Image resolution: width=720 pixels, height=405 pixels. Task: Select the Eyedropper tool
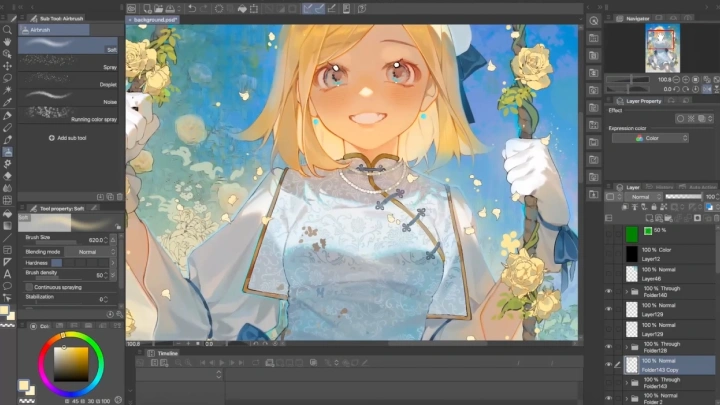pyautogui.click(x=7, y=102)
